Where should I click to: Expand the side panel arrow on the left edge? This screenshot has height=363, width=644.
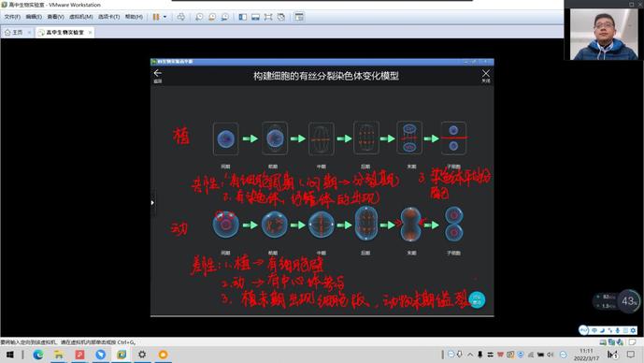tap(152, 203)
